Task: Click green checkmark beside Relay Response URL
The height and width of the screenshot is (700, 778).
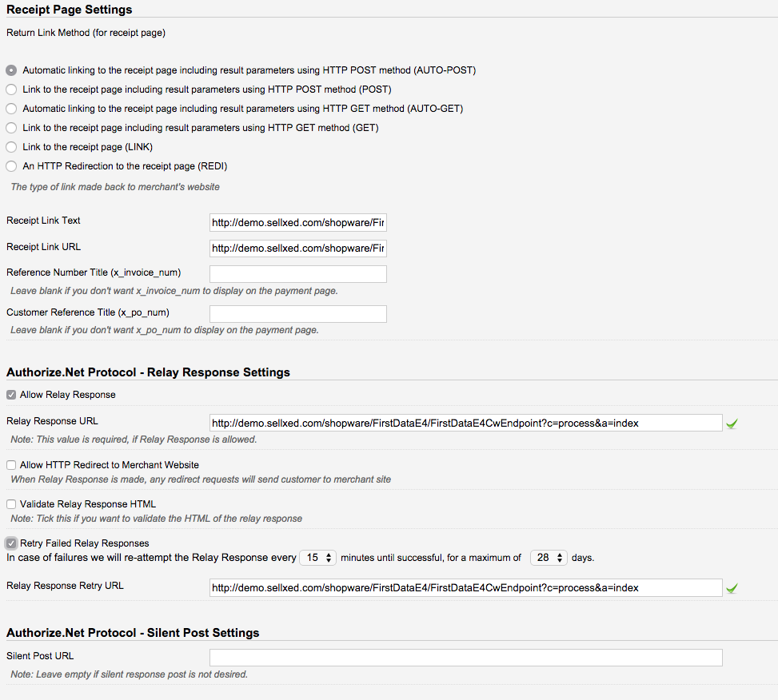Action: point(732,424)
